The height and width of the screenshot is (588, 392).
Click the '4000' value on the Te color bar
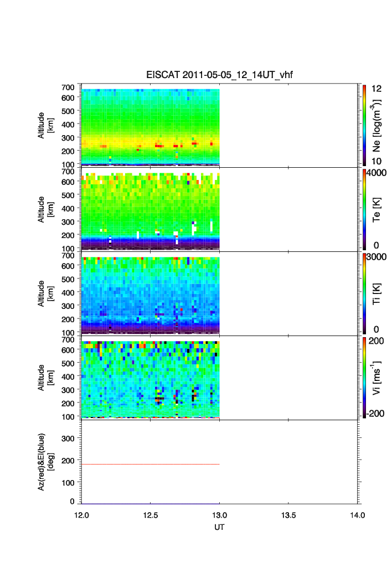[376, 173]
